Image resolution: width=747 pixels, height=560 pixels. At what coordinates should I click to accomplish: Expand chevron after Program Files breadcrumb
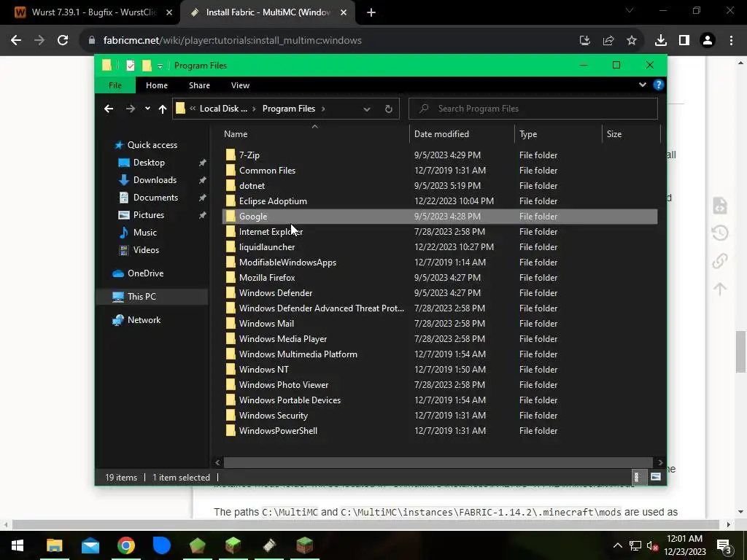[x=323, y=109]
